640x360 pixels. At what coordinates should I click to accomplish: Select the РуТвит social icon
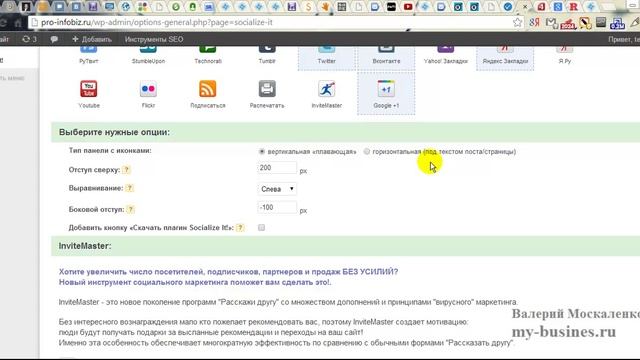point(89,55)
